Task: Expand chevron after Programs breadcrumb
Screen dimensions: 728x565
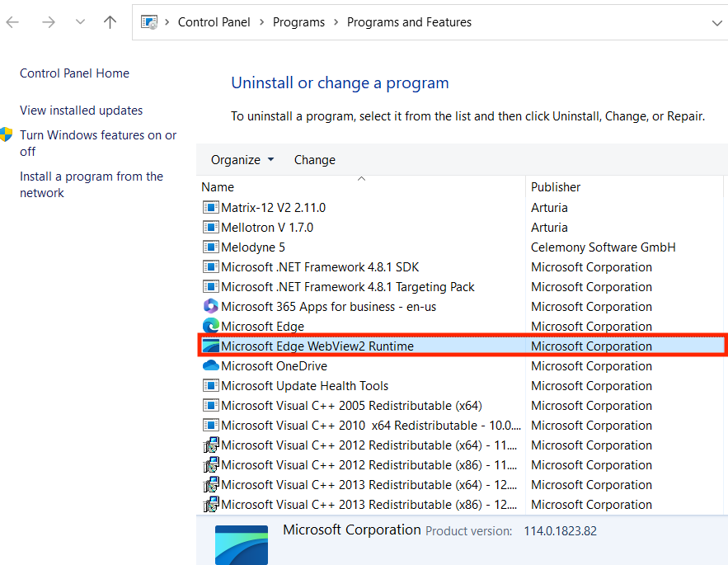Action: 336,22
